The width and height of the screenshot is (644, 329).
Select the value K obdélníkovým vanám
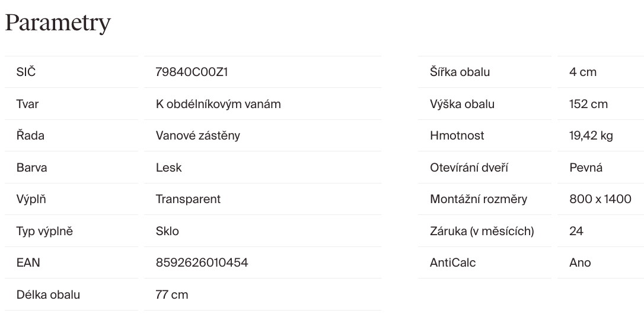(x=218, y=104)
